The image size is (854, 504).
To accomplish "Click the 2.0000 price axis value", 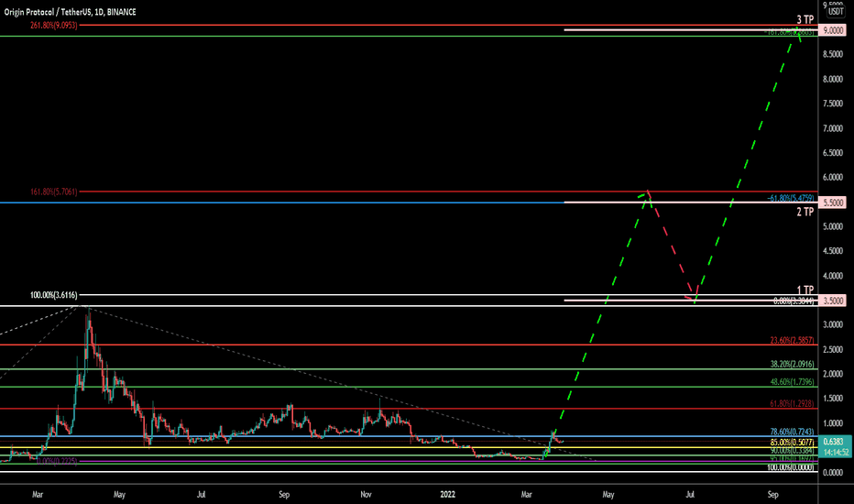I will 833,374.
